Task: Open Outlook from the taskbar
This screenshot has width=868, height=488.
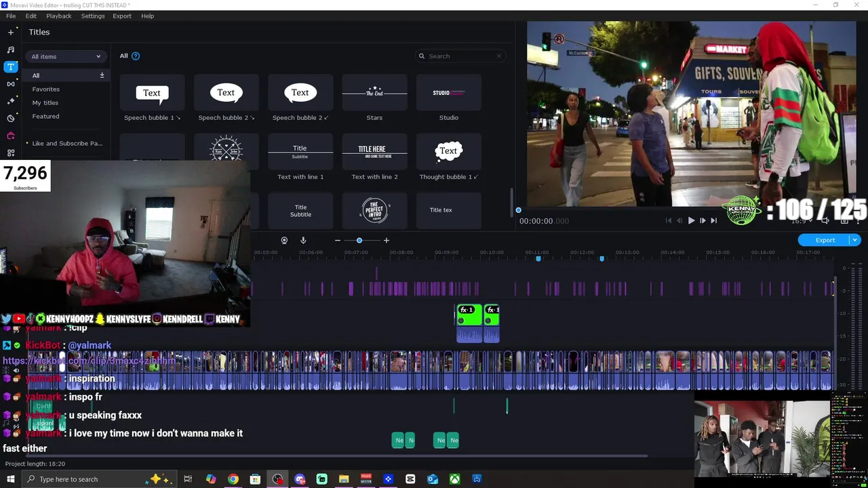Action: click(433, 479)
